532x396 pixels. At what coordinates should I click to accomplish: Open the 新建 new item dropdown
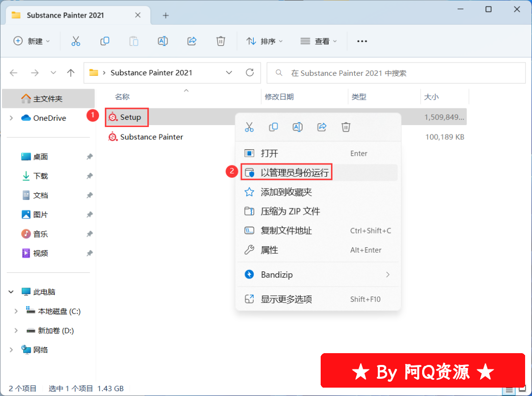(32, 41)
